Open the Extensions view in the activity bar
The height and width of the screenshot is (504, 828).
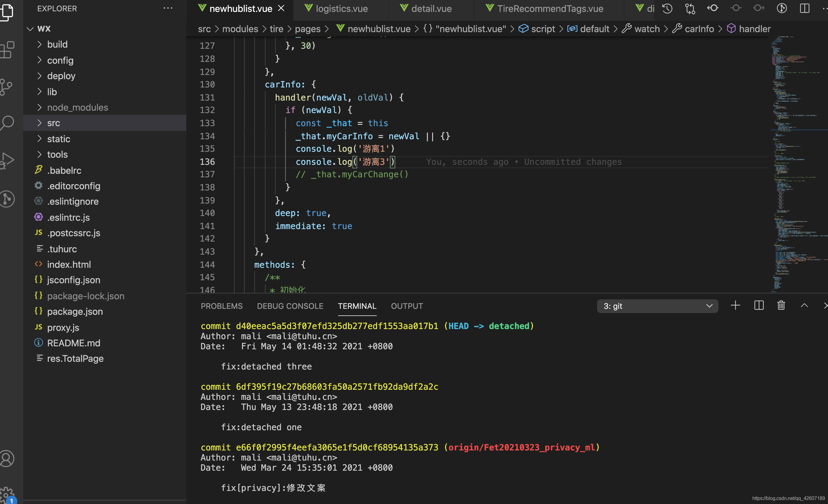pos(7,50)
